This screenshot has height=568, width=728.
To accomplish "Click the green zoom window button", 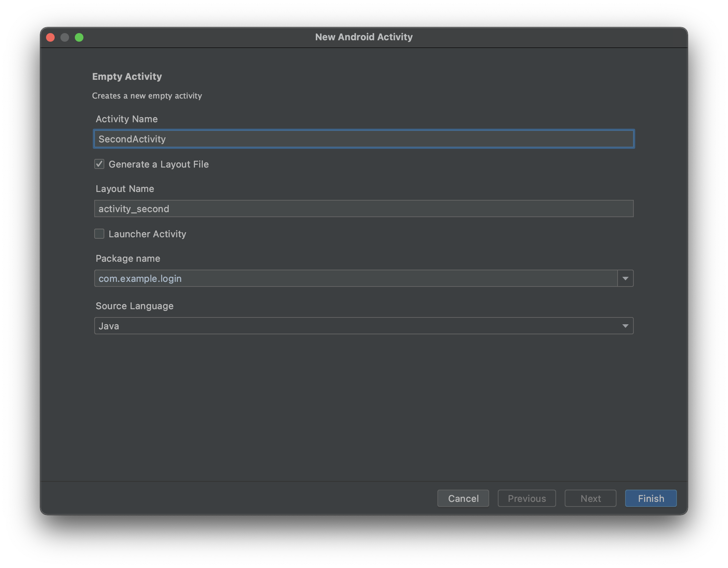I will click(79, 37).
